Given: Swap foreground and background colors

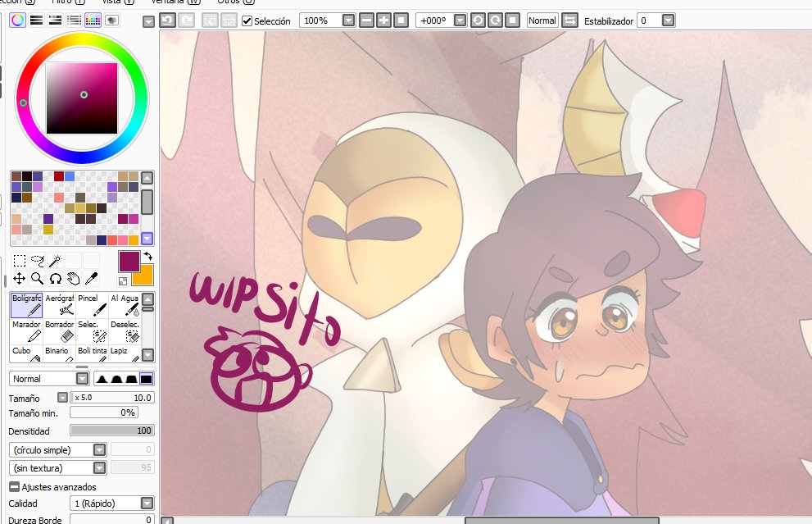Looking at the screenshot, I should point(148,256).
